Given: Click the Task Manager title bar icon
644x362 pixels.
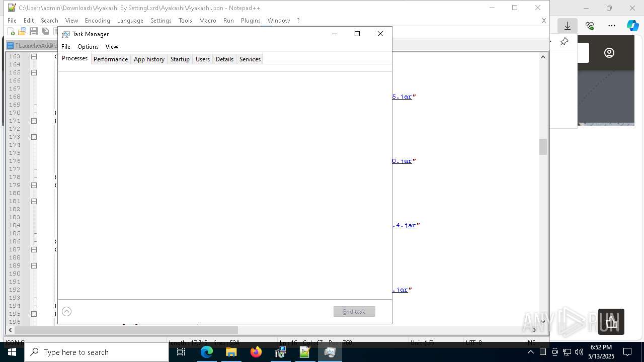Looking at the screenshot, I should pyautogui.click(x=66, y=34).
